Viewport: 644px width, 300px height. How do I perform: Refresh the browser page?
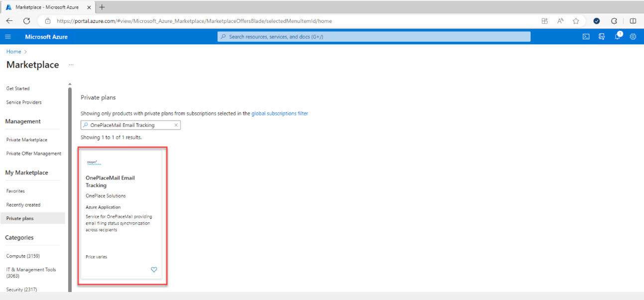click(27, 21)
